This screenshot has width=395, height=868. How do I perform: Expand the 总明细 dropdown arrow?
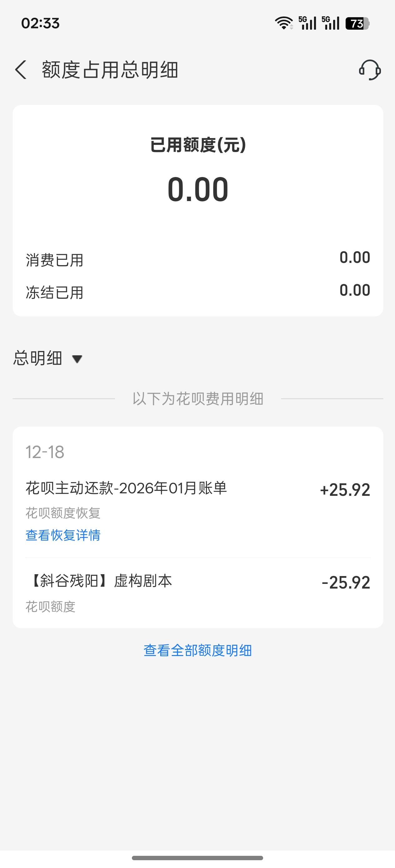coord(77,359)
